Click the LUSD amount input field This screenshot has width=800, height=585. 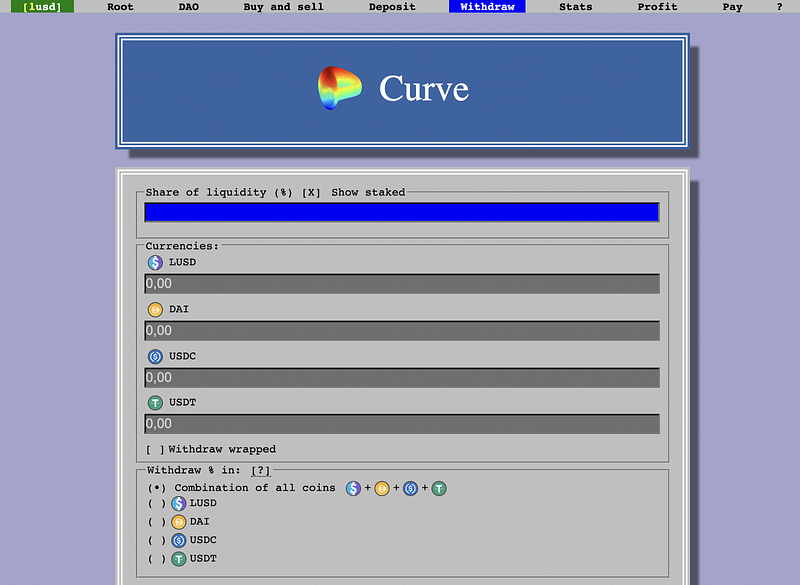[x=402, y=284]
